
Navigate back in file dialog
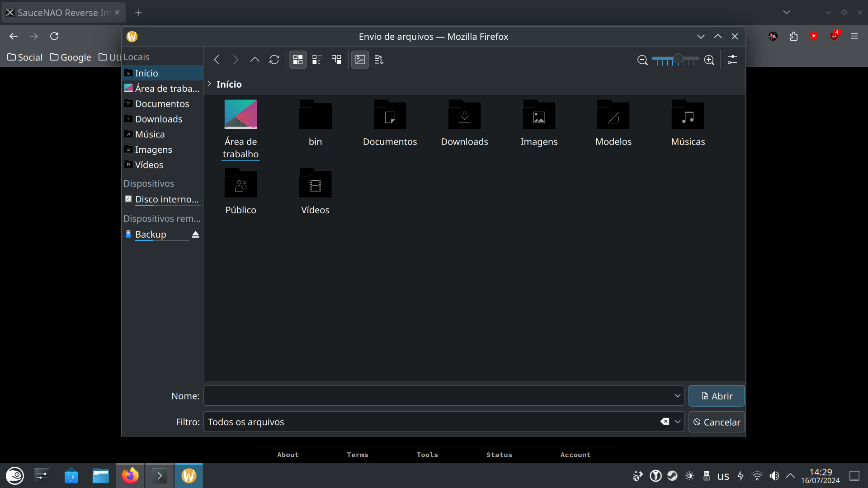tap(217, 60)
